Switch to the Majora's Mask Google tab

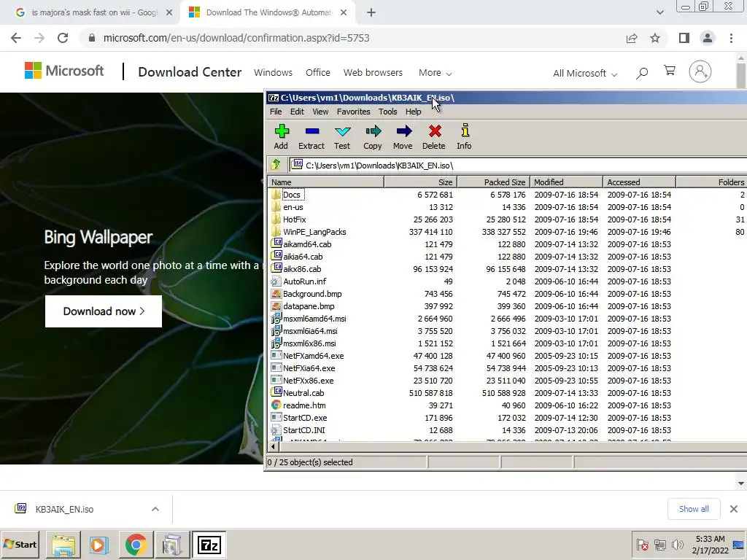point(94,13)
